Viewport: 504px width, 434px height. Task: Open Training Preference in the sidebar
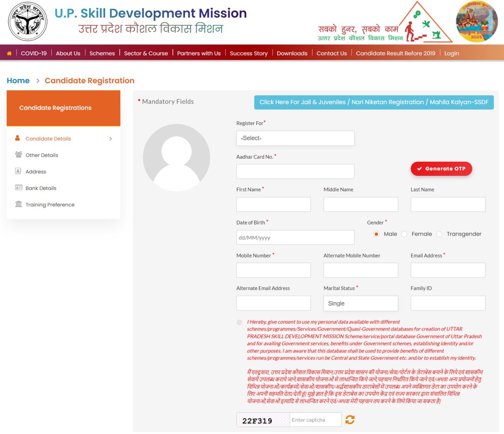50,205
